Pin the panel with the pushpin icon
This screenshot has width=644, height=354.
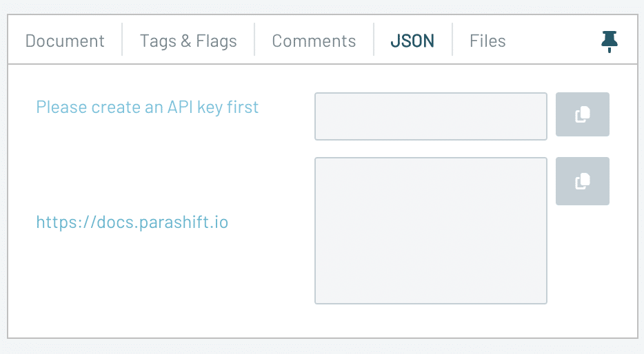click(609, 41)
